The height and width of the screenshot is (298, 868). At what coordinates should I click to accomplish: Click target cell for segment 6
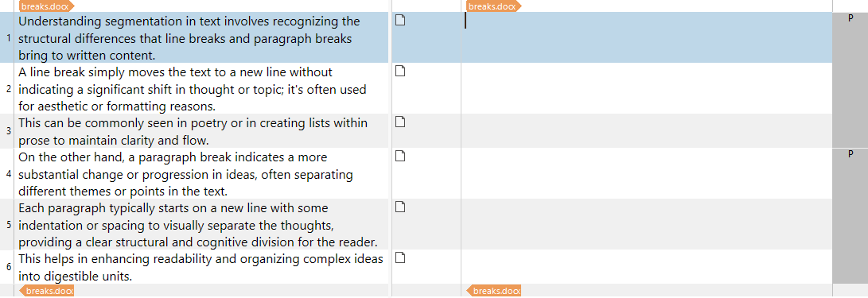[647, 266]
